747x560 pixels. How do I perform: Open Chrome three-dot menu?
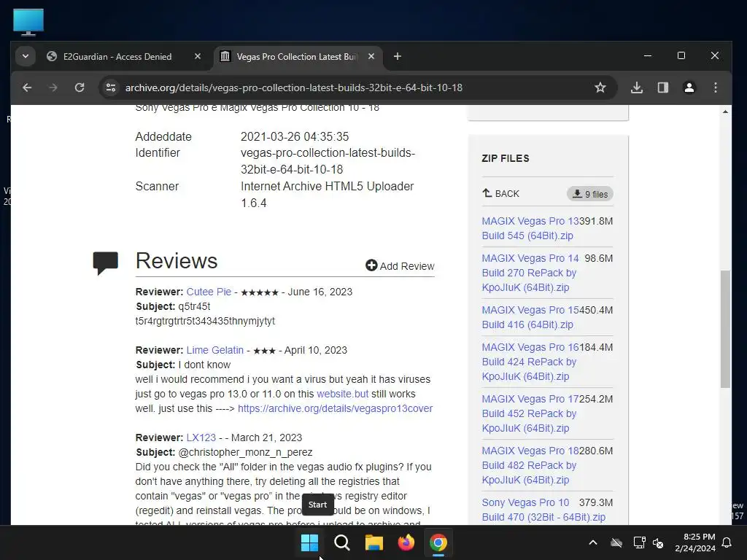click(715, 87)
